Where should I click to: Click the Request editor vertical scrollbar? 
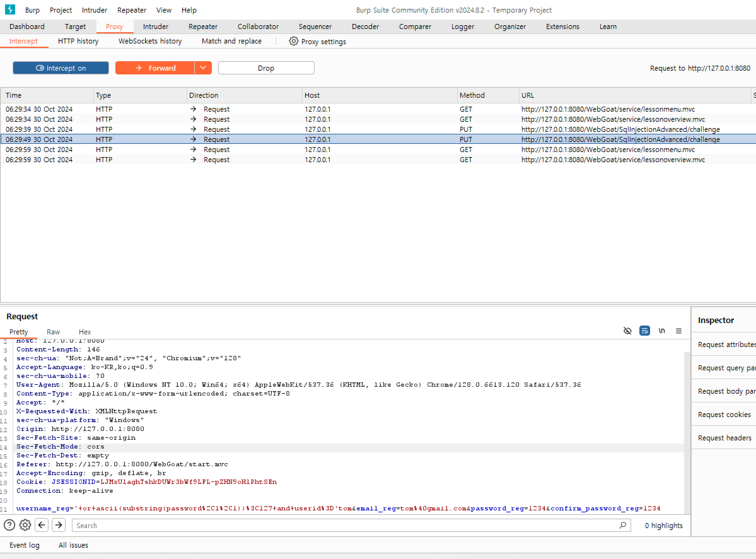687,432
